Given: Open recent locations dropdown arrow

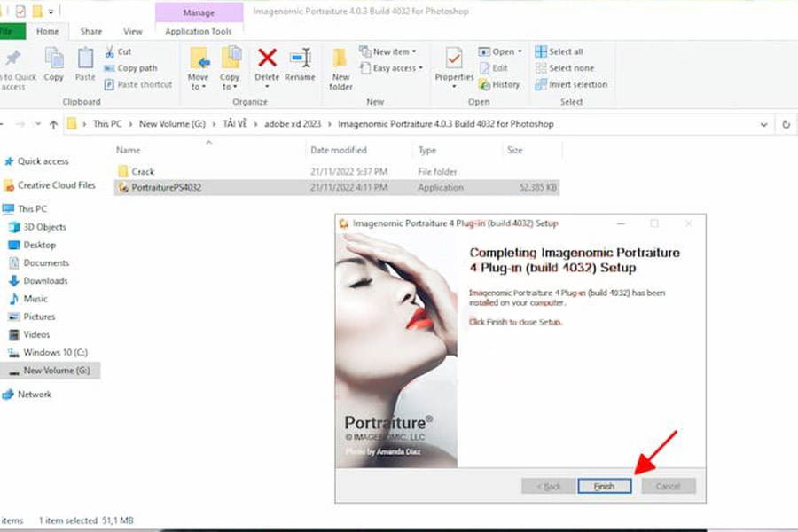Looking at the screenshot, I should tap(37, 124).
